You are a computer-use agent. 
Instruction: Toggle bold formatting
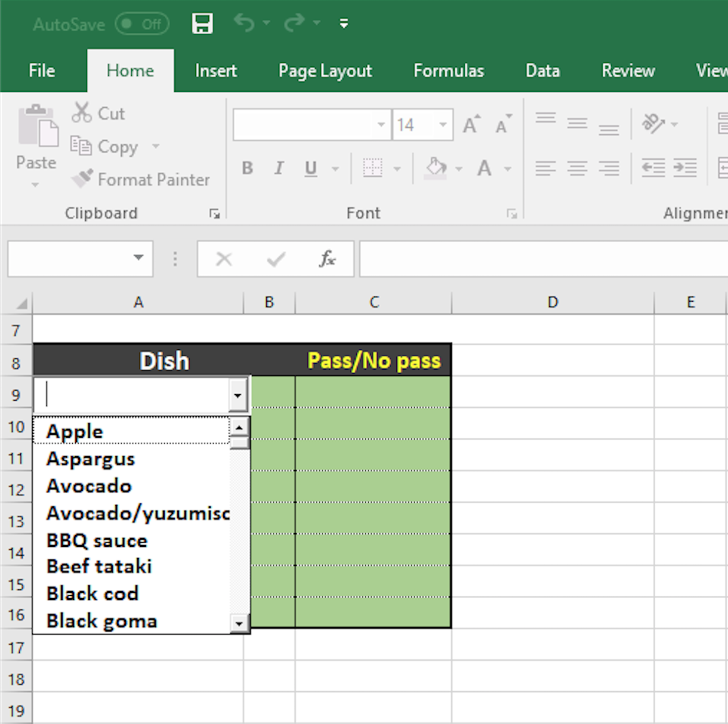[247, 168]
